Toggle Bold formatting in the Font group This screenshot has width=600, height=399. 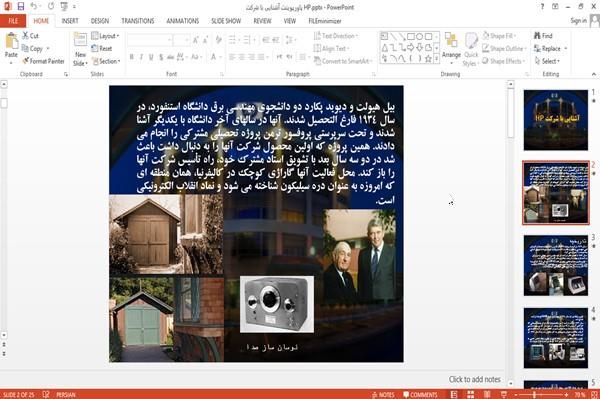coord(132,57)
